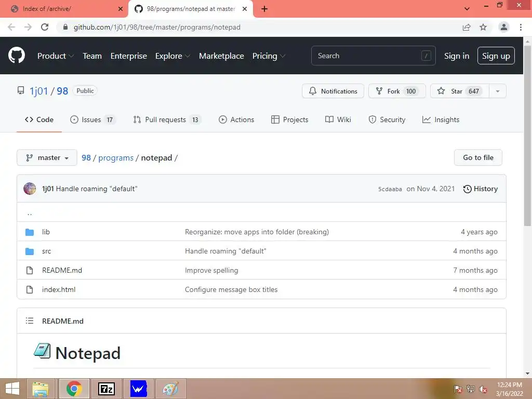Click the README.md file icon in file list

coord(30,270)
